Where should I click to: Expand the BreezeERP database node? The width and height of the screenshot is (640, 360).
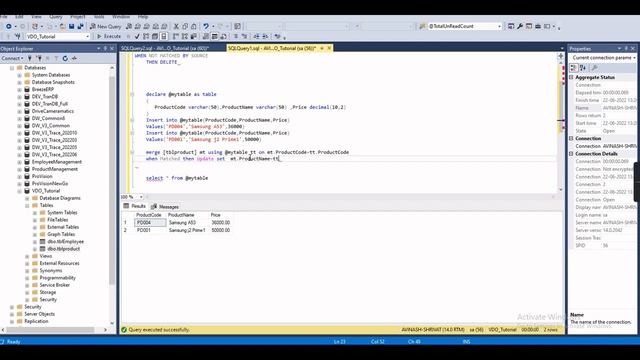19,89
